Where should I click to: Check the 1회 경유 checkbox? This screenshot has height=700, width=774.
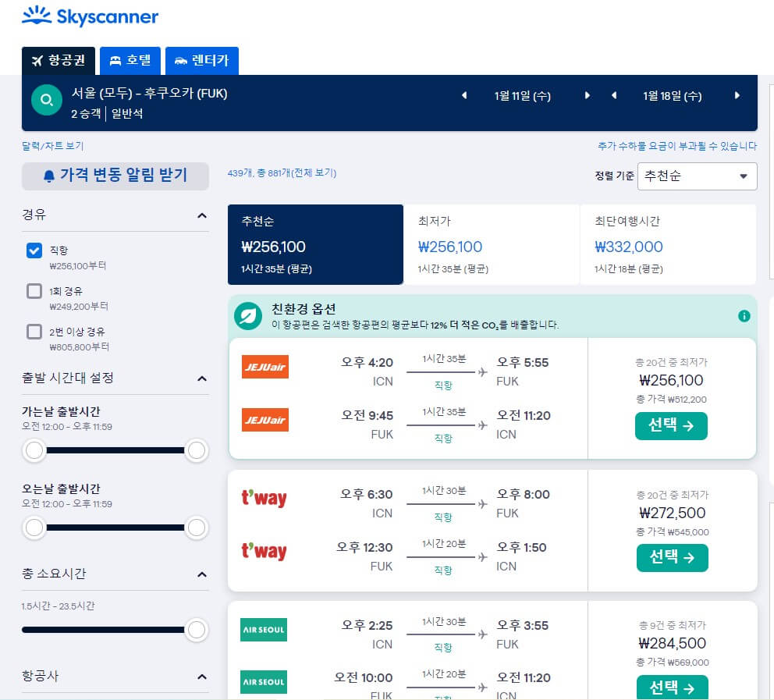(x=34, y=291)
